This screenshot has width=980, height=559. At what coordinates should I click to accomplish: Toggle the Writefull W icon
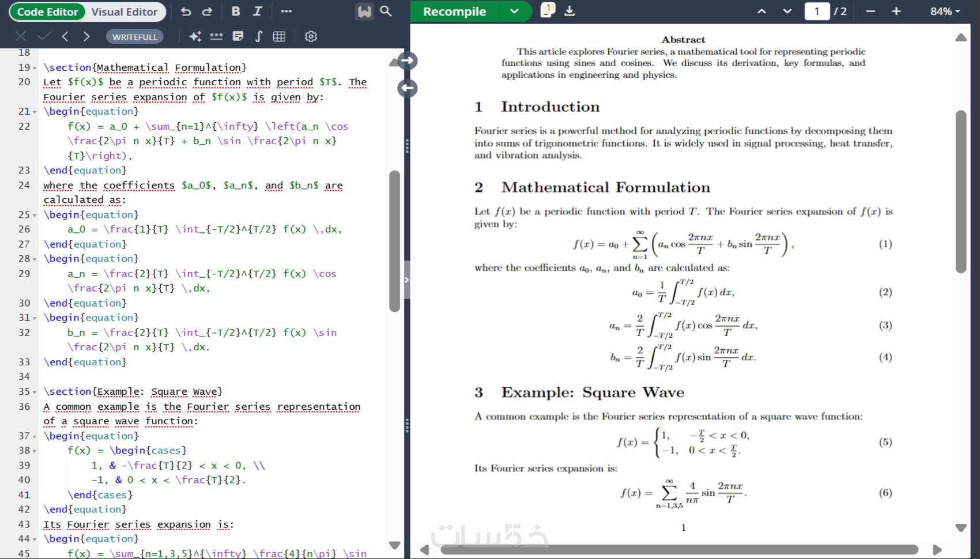pos(364,12)
